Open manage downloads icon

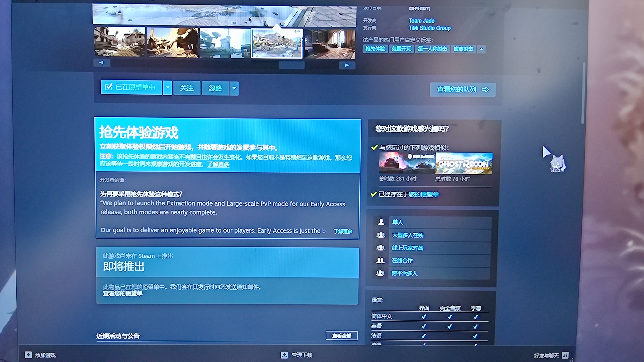coord(284,355)
